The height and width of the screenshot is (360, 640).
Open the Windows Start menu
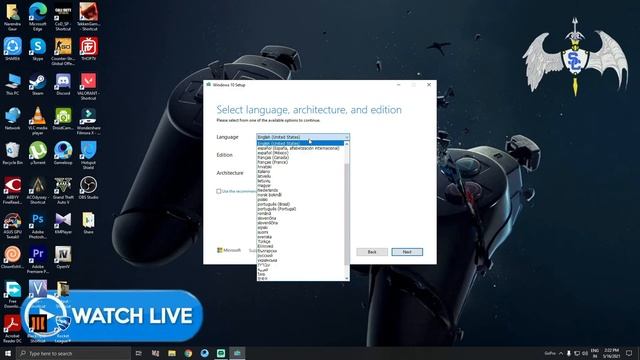click(8, 353)
